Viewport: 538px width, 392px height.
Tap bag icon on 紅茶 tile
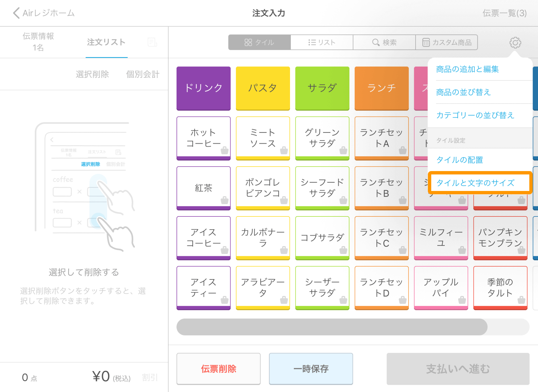click(224, 200)
